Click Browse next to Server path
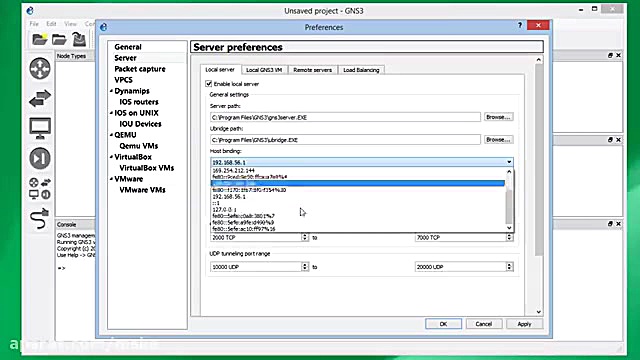 point(498,117)
